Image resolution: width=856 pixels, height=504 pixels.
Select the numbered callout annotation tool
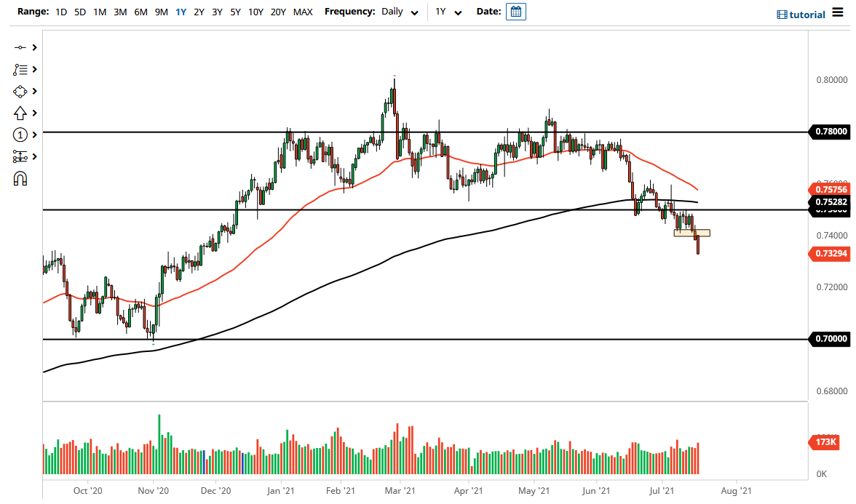tap(20, 135)
